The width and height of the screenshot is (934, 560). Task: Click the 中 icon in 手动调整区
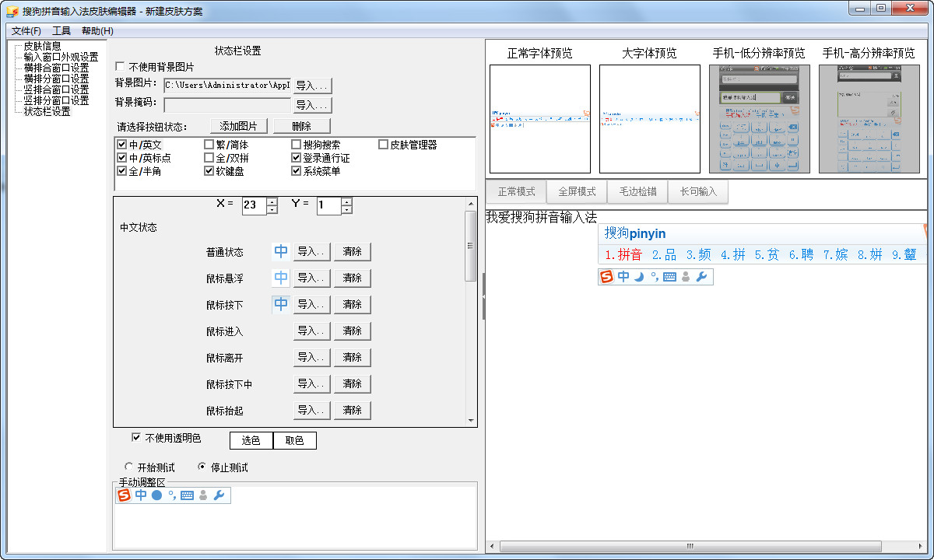pyautogui.click(x=141, y=495)
